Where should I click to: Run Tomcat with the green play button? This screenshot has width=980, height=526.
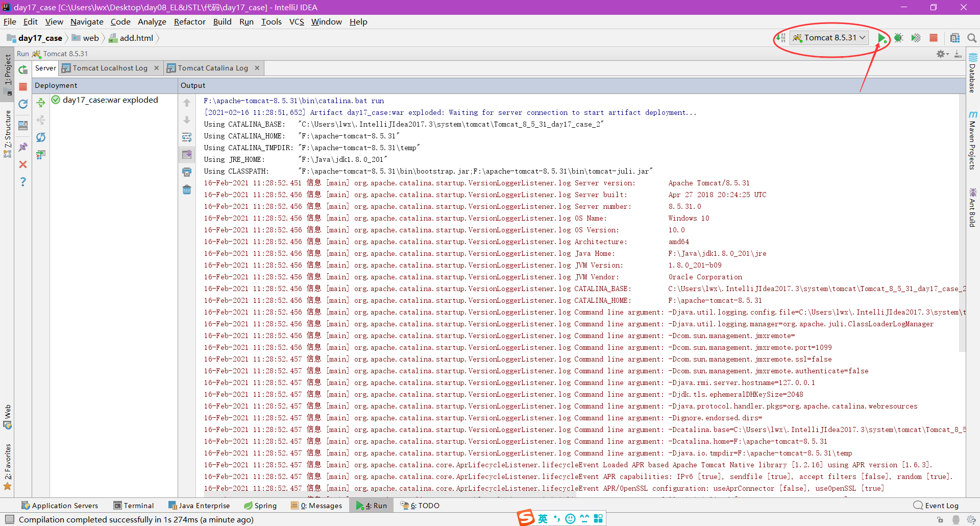coord(881,38)
